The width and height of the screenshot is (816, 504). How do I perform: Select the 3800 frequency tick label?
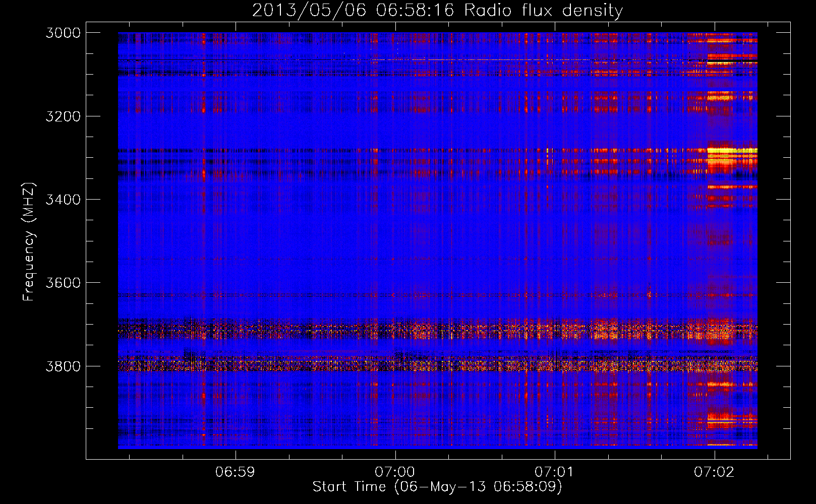coord(63,366)
